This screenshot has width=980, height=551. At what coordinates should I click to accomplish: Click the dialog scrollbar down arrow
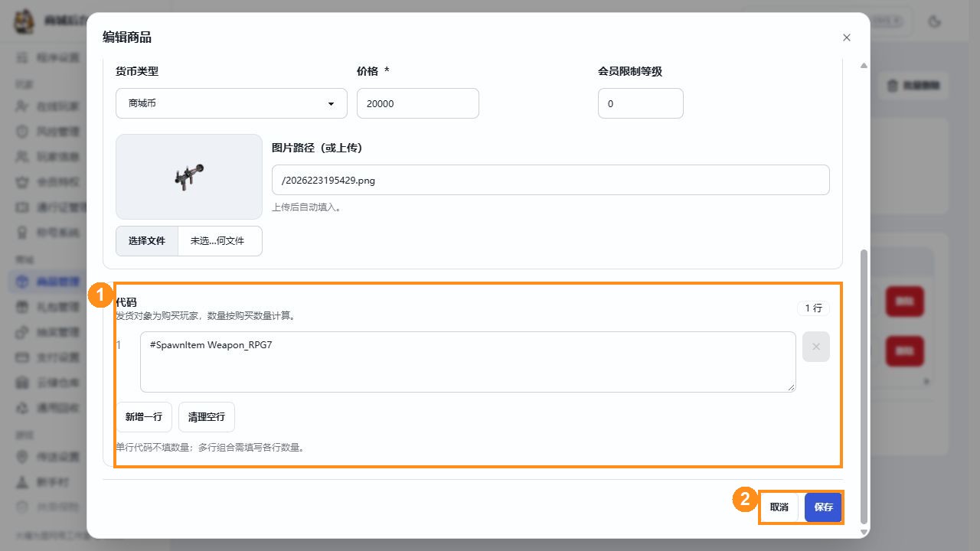pyautogui.click(x=864, y=532)
